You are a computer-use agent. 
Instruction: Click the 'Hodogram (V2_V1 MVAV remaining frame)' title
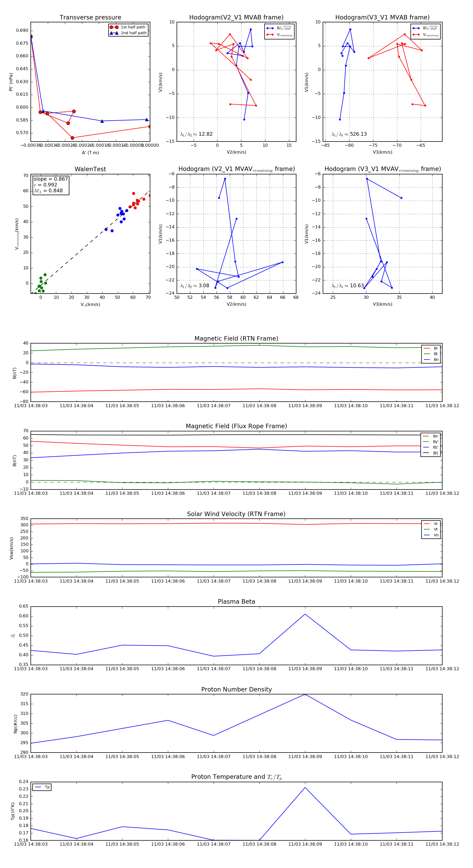point(236,169)
